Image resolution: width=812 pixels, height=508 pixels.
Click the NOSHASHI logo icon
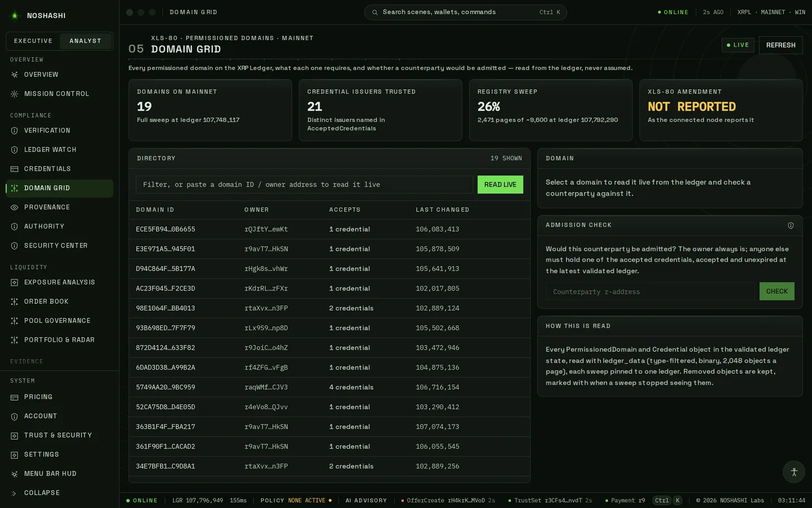click(15, 16)
